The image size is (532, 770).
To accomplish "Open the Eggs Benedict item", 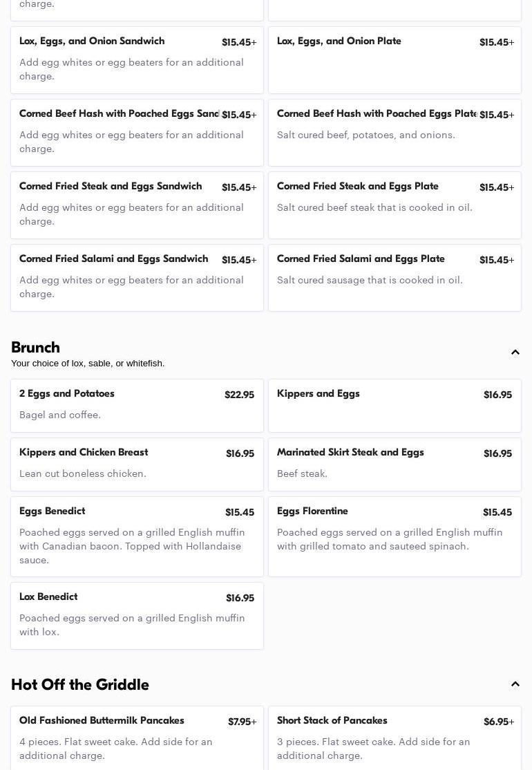I will click(x=137, y=536).
